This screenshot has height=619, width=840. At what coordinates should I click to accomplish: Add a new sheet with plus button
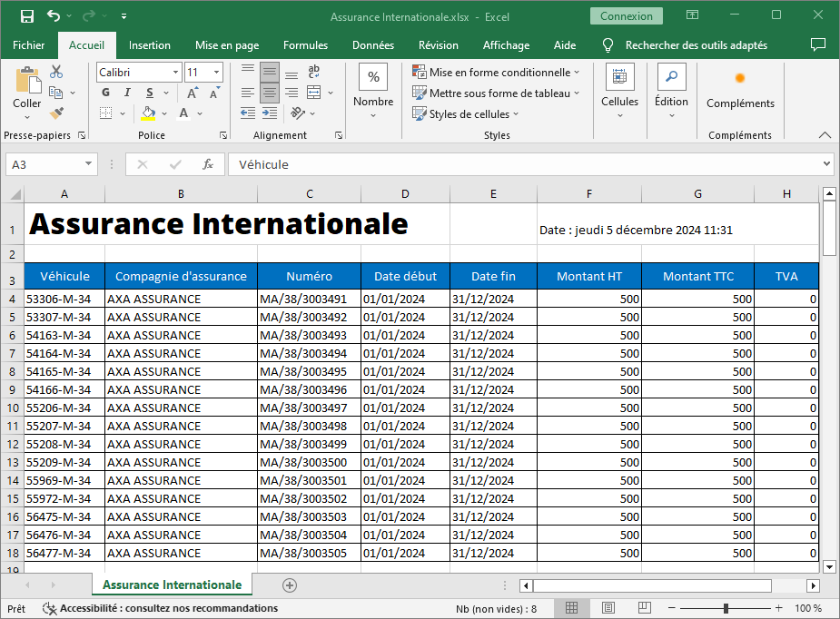[290, 585]
